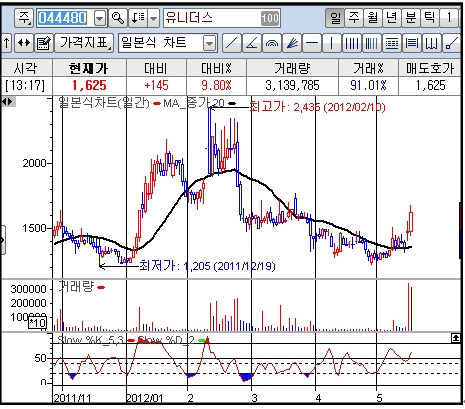Choose the fan line drawing tool
Screen dimensions: 465x409
tap(292, 43)
